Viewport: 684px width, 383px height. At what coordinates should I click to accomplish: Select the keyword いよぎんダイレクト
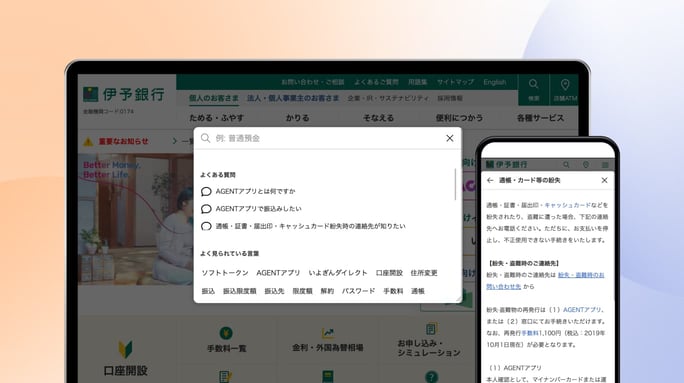338,273
